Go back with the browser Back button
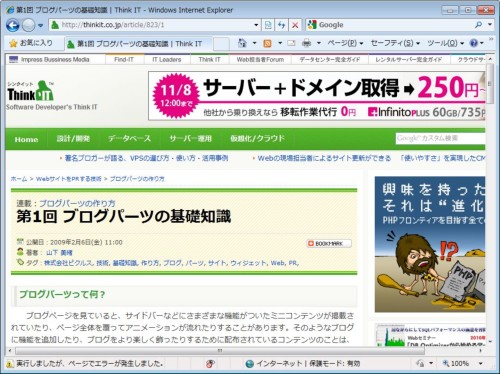 tap(13, 25)
